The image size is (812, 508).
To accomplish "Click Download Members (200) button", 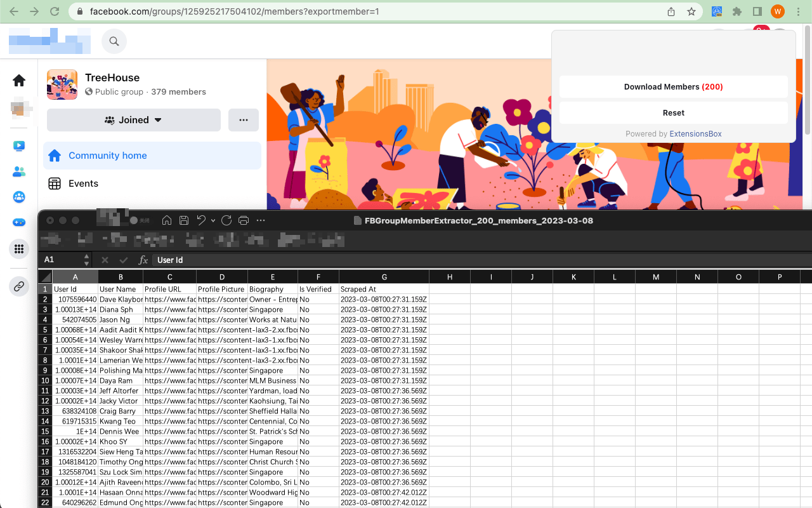I will coord(673,87).
